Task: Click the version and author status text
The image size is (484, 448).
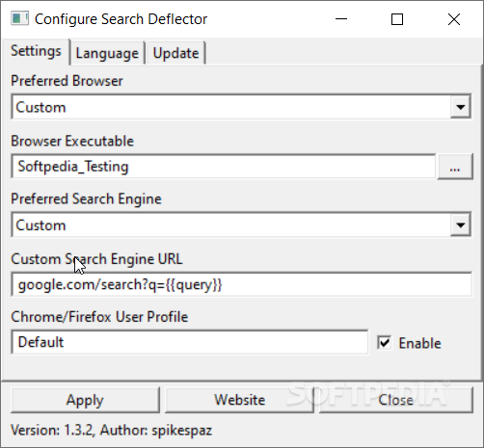Action: tap(111, 431)
